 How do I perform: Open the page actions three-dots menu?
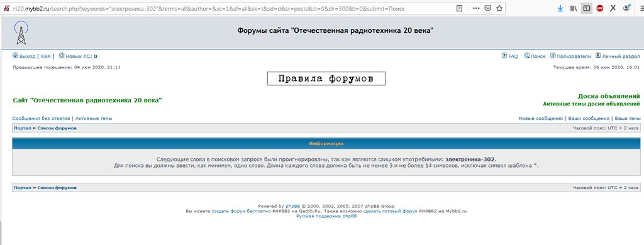476,8
